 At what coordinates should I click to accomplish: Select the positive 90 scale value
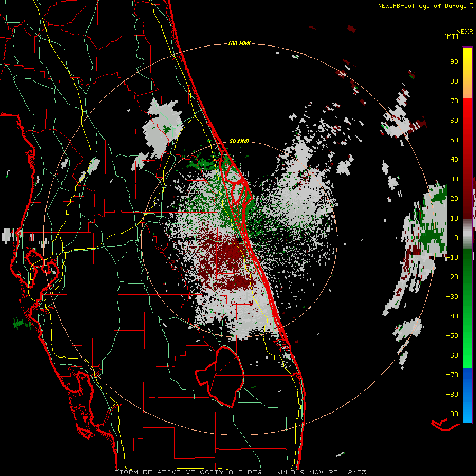[x=454, y=62]
